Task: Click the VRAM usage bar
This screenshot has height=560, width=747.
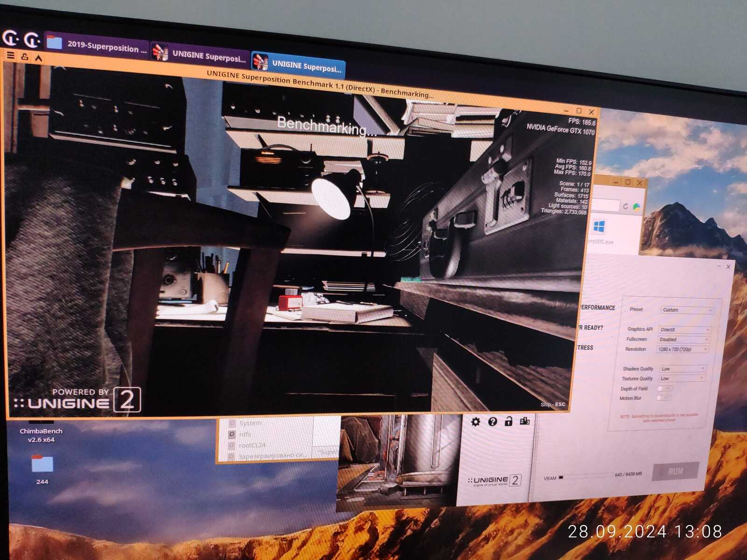Action: [586, 477]
